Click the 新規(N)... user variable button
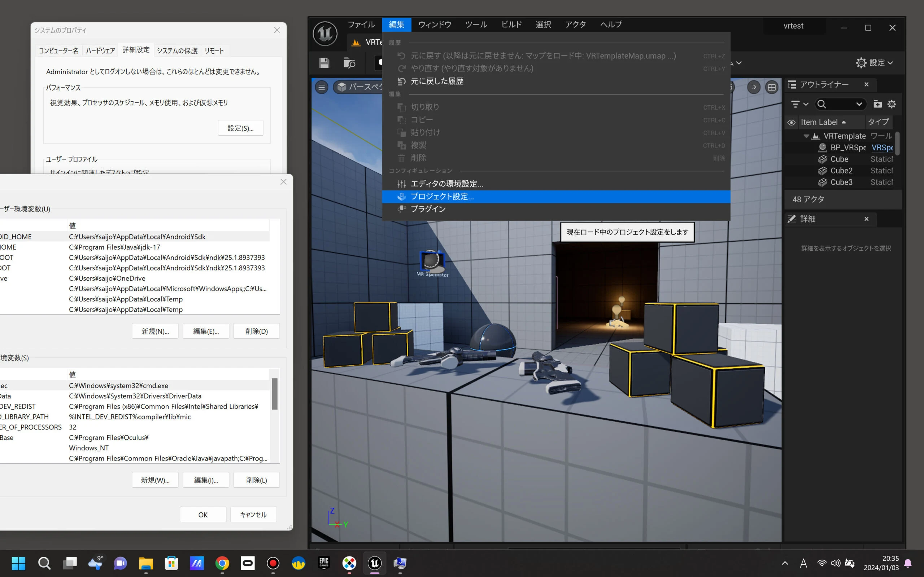Screen dimensions: 924x577 (155, 331)
